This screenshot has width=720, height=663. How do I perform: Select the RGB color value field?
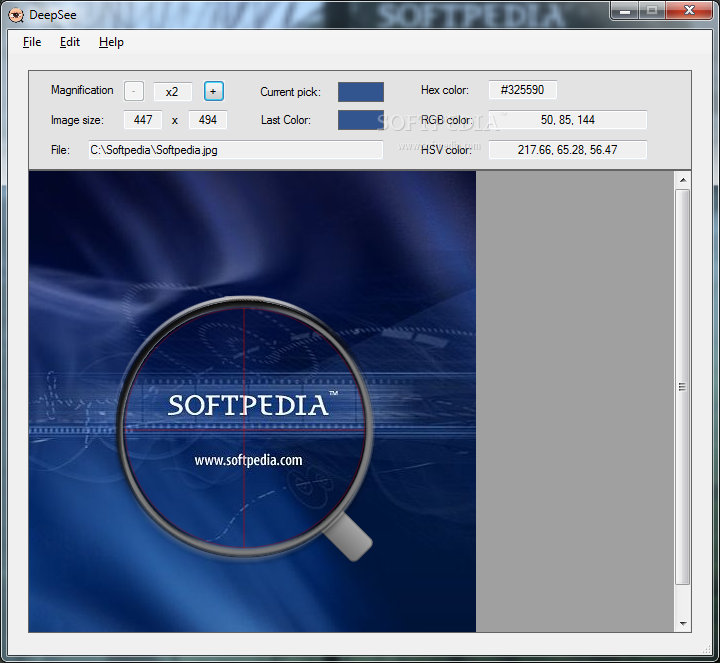(568, 120)
